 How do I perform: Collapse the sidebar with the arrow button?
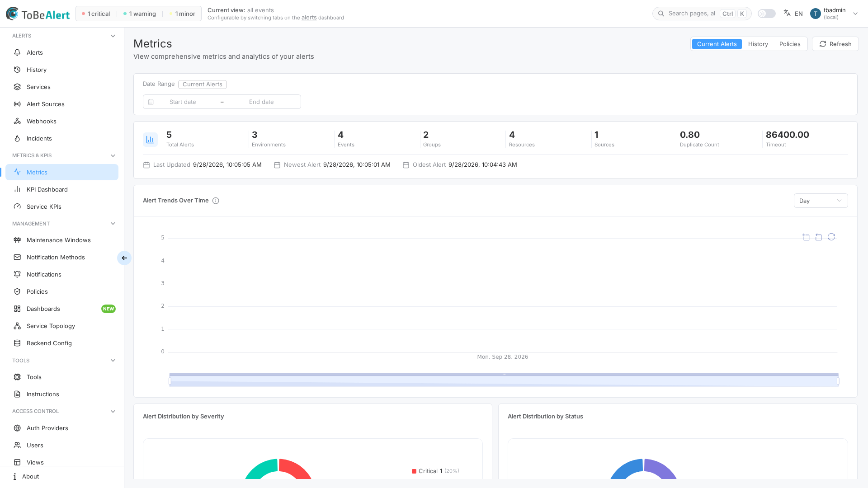124,258
